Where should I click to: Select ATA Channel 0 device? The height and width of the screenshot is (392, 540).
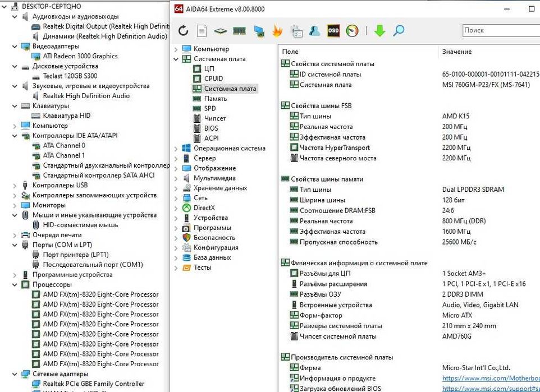[64, 146]
